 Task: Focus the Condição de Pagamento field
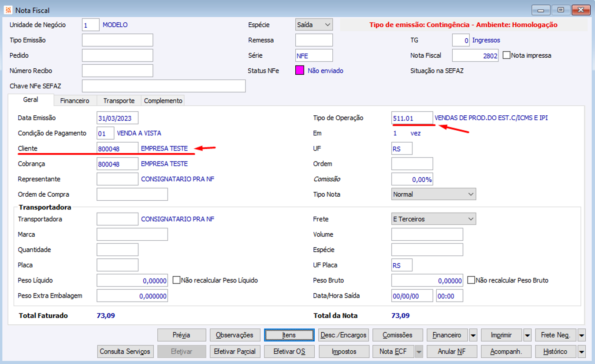(x=105, y=133)
